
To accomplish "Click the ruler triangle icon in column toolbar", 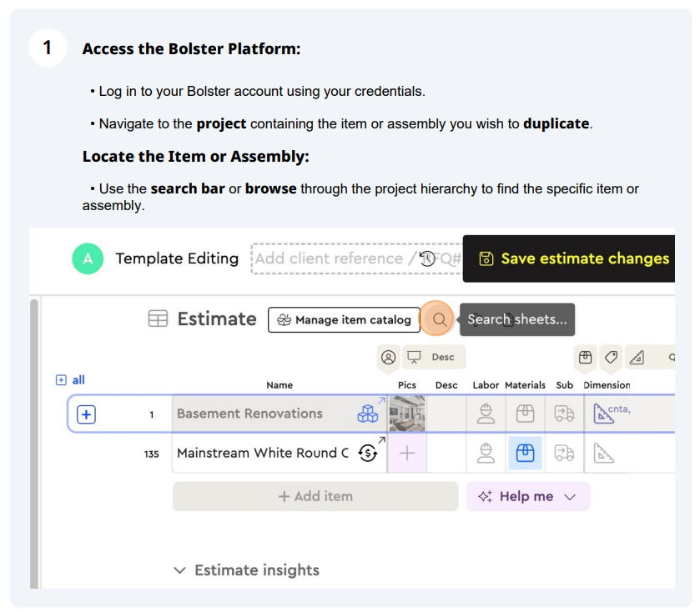I will click(x=637, y=358).
